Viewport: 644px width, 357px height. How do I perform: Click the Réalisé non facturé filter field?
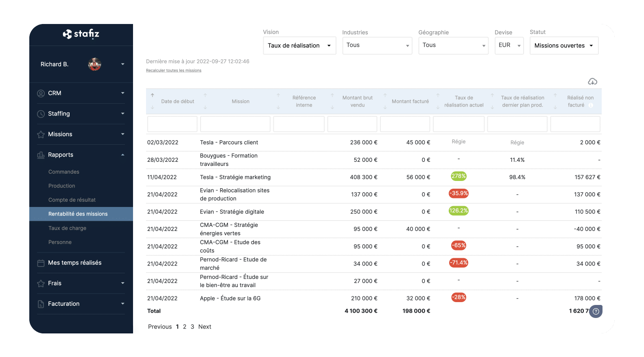tap(575, 124)
